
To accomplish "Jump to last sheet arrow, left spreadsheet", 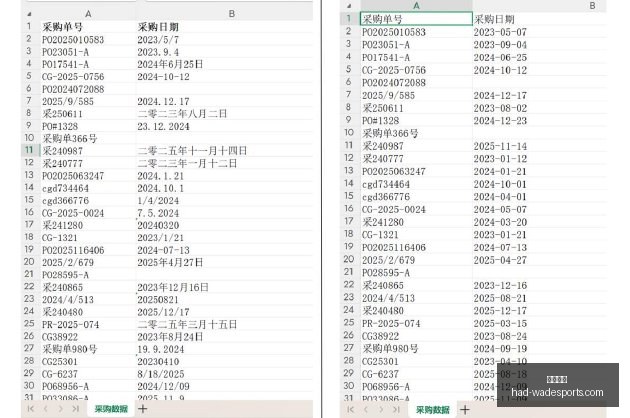I will 75,409.
